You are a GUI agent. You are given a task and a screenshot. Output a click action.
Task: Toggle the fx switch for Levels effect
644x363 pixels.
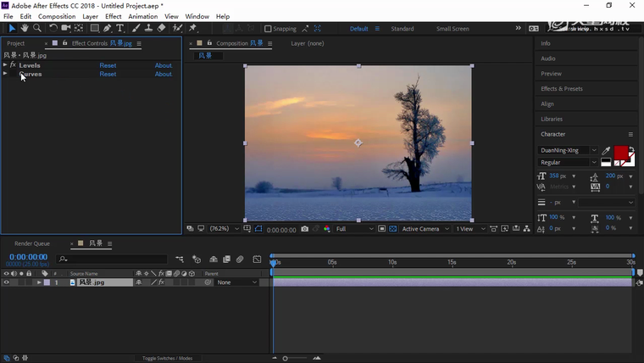(x=13, y=65)
